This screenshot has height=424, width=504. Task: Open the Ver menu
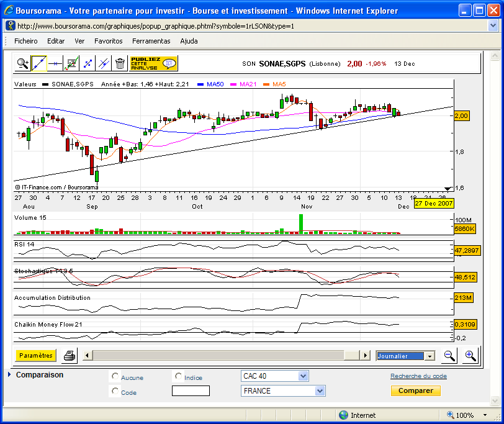pyautogui.click(x=79, y=41)
